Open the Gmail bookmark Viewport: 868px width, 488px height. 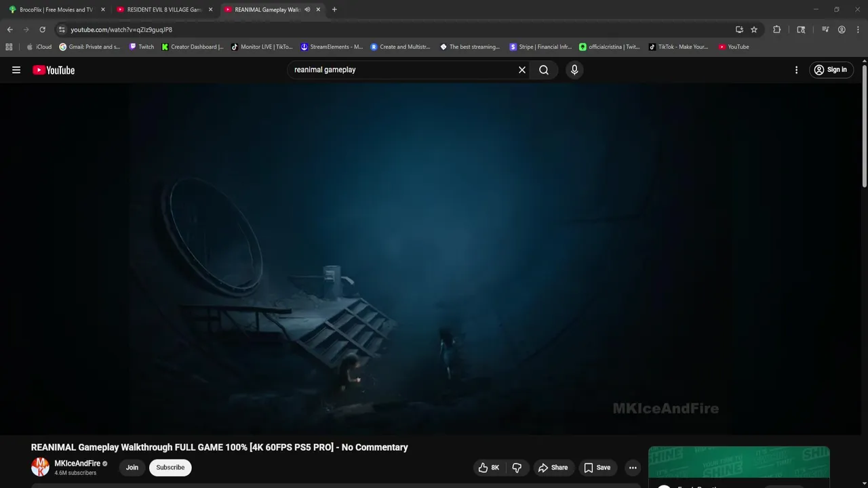pyautogui.click(x=90, y=47)
